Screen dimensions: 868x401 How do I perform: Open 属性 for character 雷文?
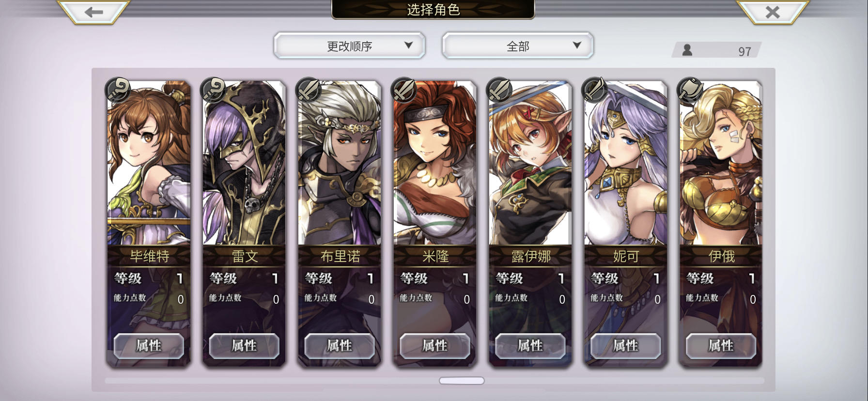pyautogui.click(x=244, y=346)
